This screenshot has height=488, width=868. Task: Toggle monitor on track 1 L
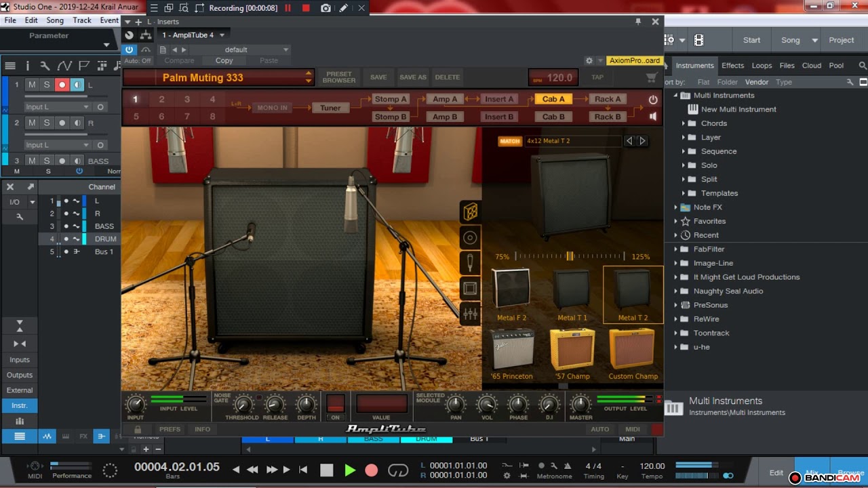point(77,85)
